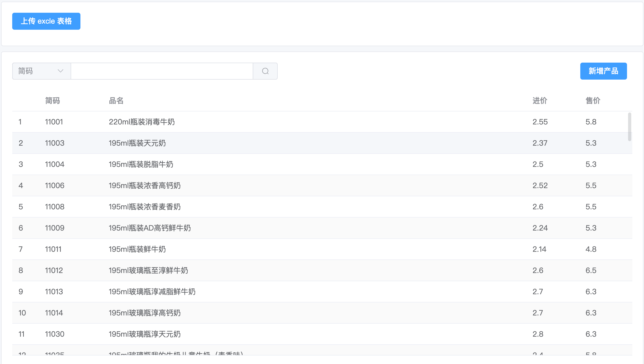The image size is (644, 364).
Task: Click the table vertical scrollbar thumb
Action: point(629,127)
